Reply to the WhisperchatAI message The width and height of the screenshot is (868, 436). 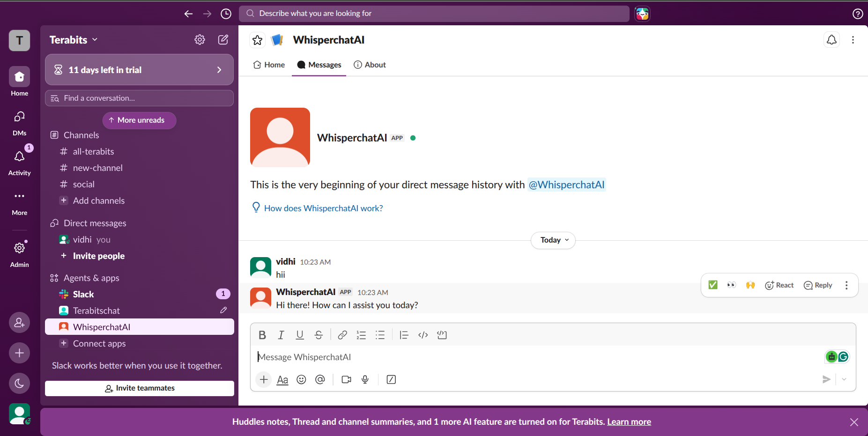tap(818, 285)
